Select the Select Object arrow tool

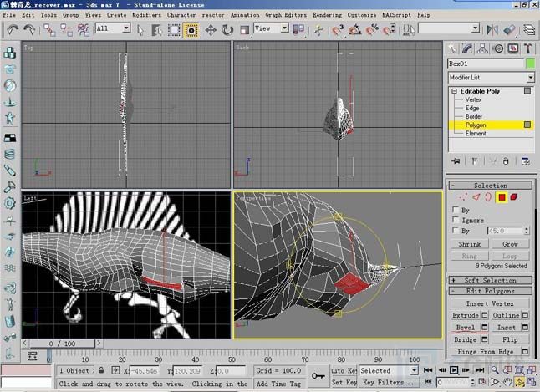[140, 30]
